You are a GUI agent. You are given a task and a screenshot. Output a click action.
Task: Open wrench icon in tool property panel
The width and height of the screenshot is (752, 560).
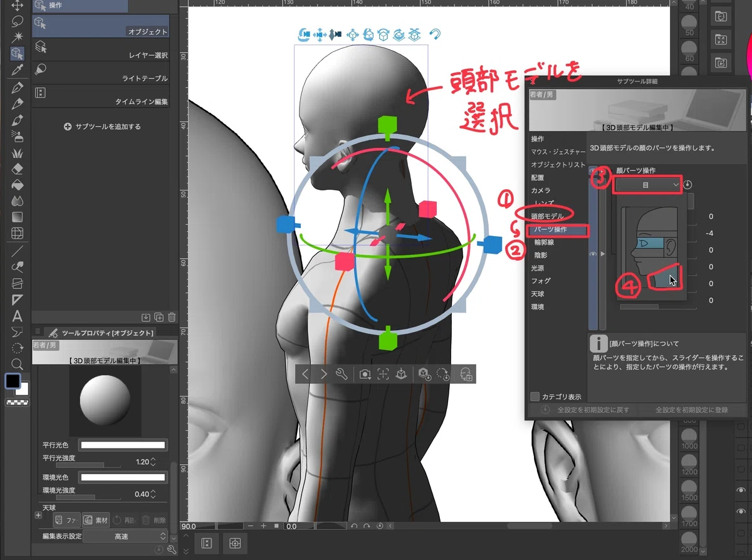click(172, 549)
